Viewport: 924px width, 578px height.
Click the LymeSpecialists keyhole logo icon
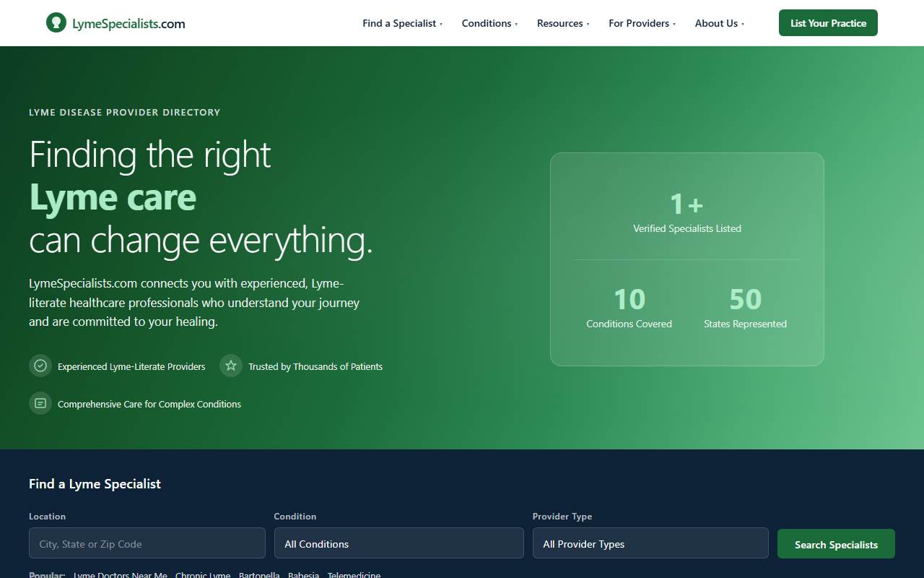click(56, 23)
